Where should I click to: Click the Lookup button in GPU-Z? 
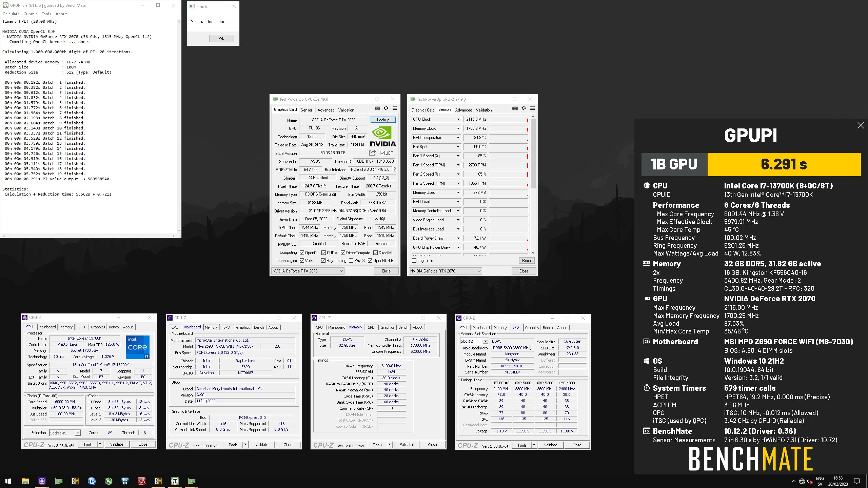(383, 120)
